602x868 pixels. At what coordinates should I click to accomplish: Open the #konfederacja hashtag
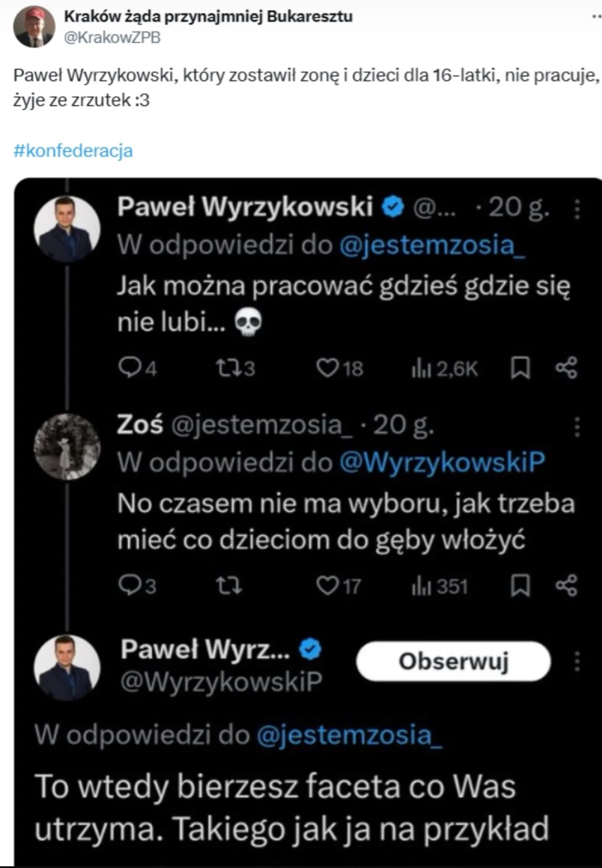(x=73, y=151)
